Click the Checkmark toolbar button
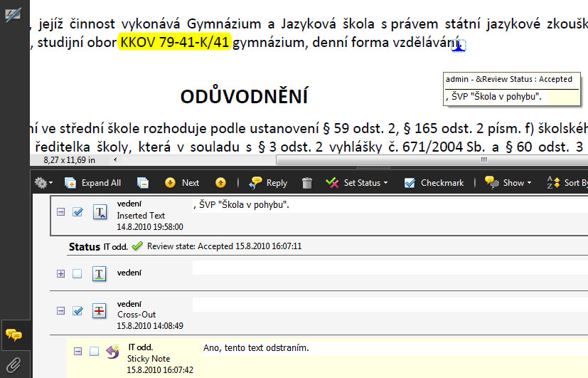The width and height of the screenshot is (588, 378). click(x=434, y=183)
